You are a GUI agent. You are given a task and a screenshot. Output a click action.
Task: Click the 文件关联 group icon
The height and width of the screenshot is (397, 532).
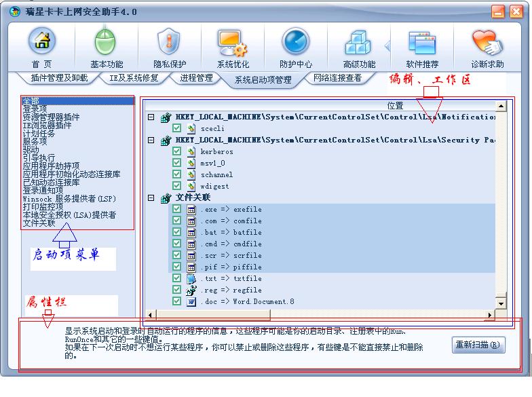[166, 198]
